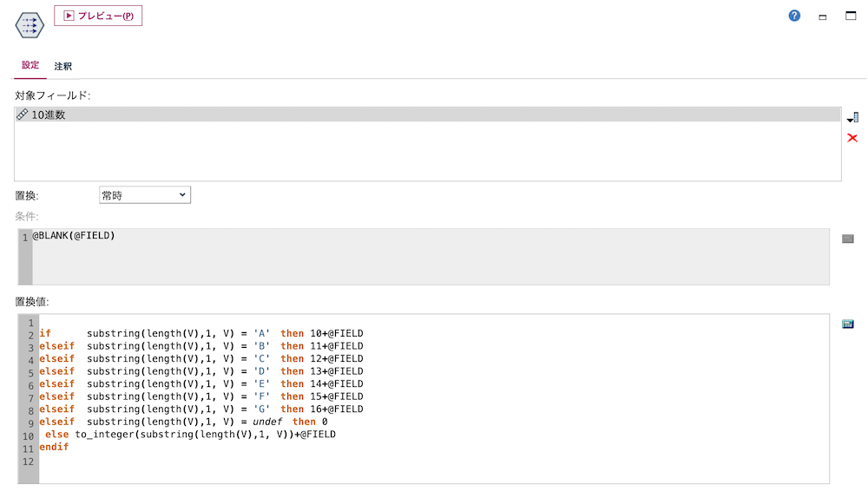
Task: Click the ruler icon next to 10進数
Action: click(x=23, y=115)
